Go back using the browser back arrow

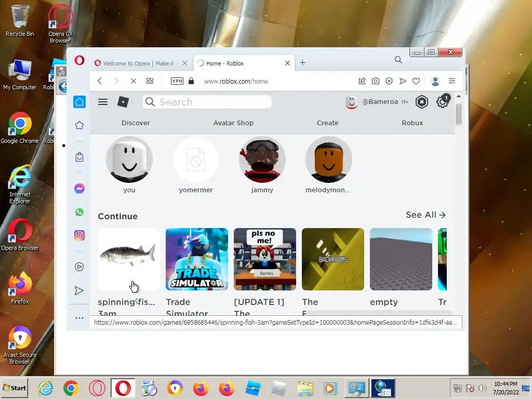point(100,81)
